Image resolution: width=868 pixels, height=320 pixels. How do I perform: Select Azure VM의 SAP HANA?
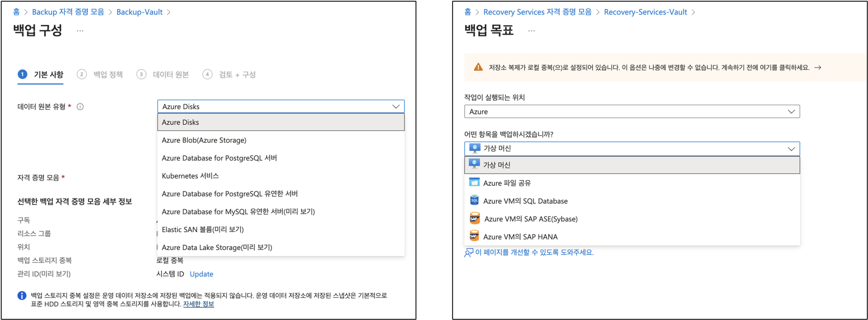tap(632, 237)
